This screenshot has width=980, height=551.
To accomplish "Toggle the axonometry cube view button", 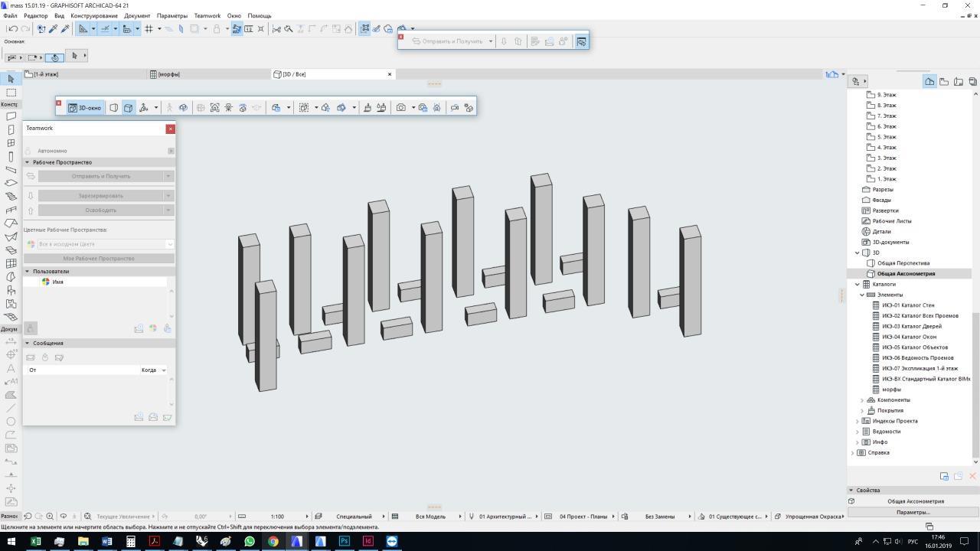I will tap(128, 108).
